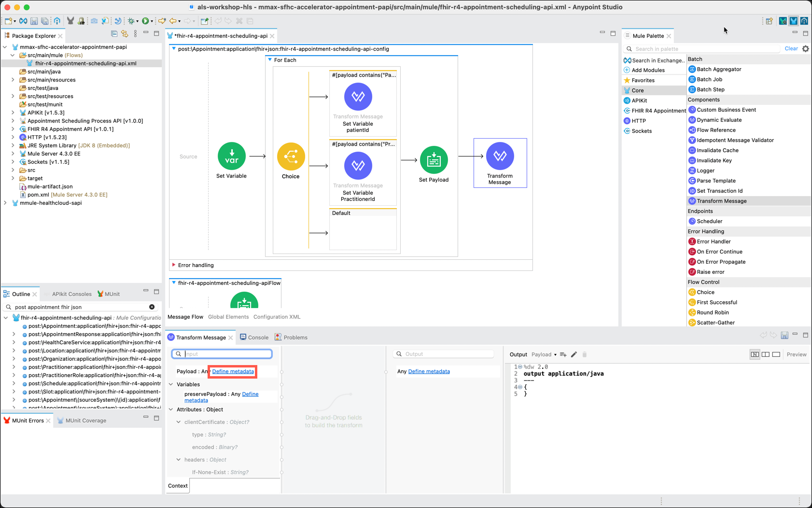Click Define metadata link for preservePayload
This screenshot has width=812, height=508.
pos(221,397)
